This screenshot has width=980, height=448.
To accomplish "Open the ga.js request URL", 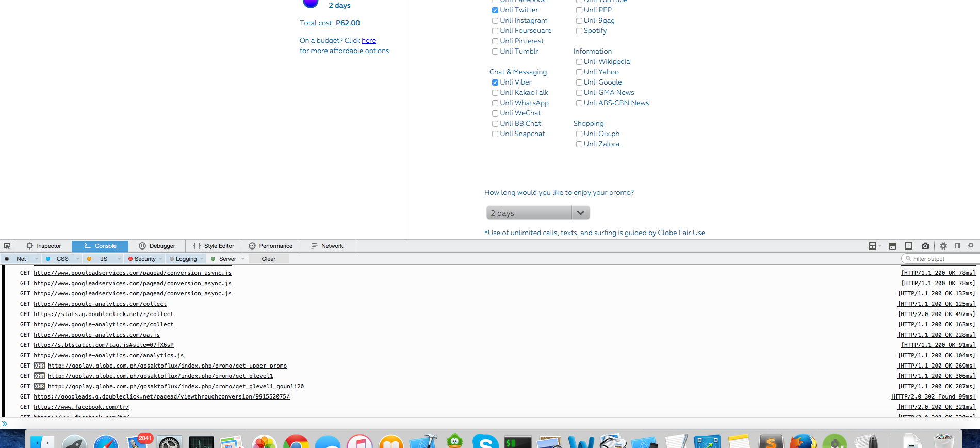I will point(97,335).
